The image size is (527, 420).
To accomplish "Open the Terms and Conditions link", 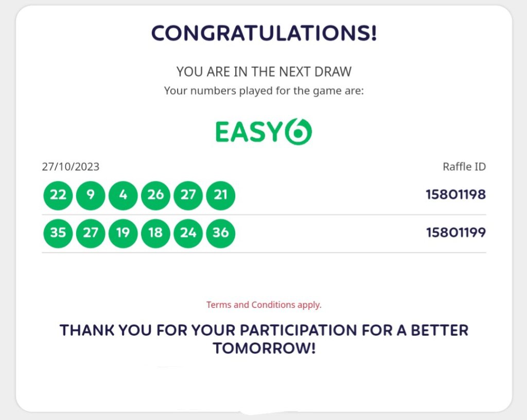I will pos(263,305).
